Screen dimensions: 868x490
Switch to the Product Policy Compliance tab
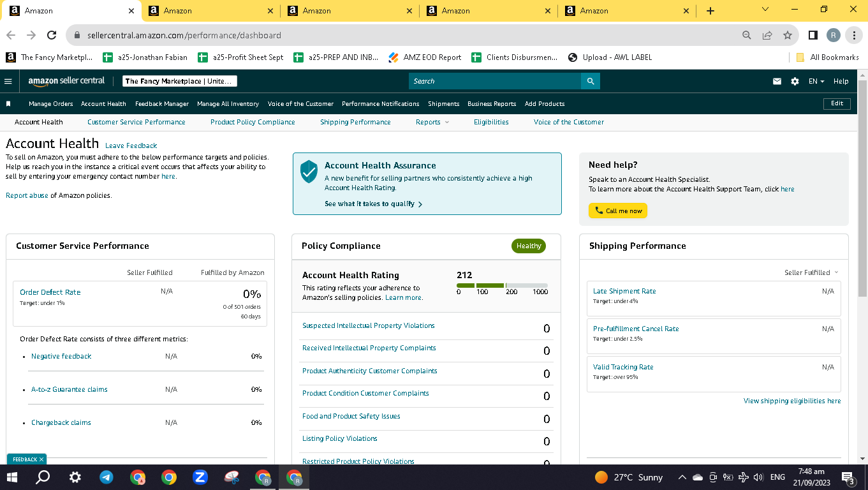click(x=253, y=122)
